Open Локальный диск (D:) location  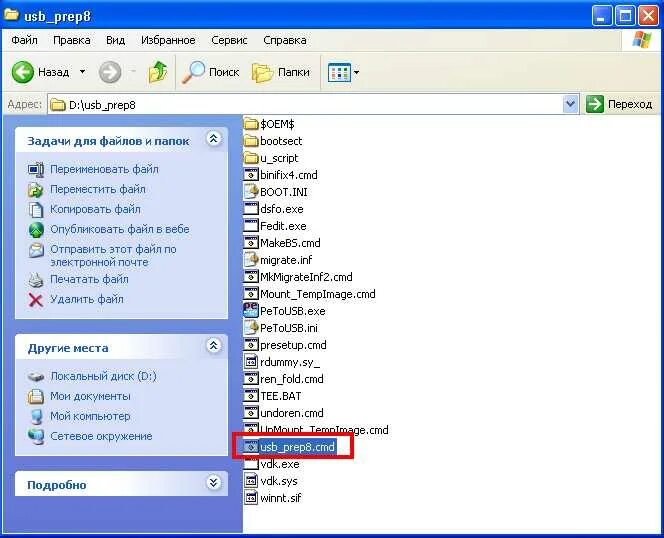[103, 376]
